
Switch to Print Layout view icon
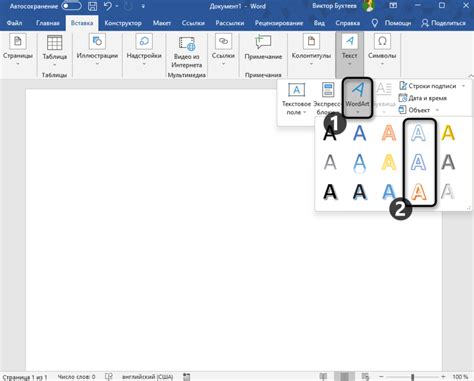click(344, 377)
